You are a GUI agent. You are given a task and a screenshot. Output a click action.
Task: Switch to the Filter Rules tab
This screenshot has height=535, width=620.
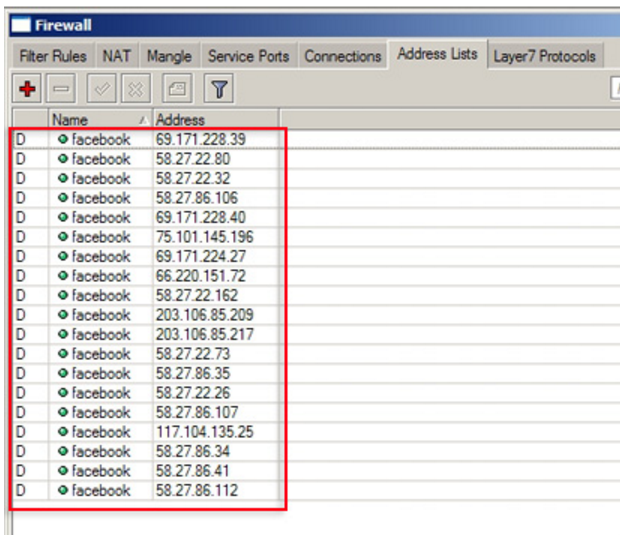pos(53,56)
